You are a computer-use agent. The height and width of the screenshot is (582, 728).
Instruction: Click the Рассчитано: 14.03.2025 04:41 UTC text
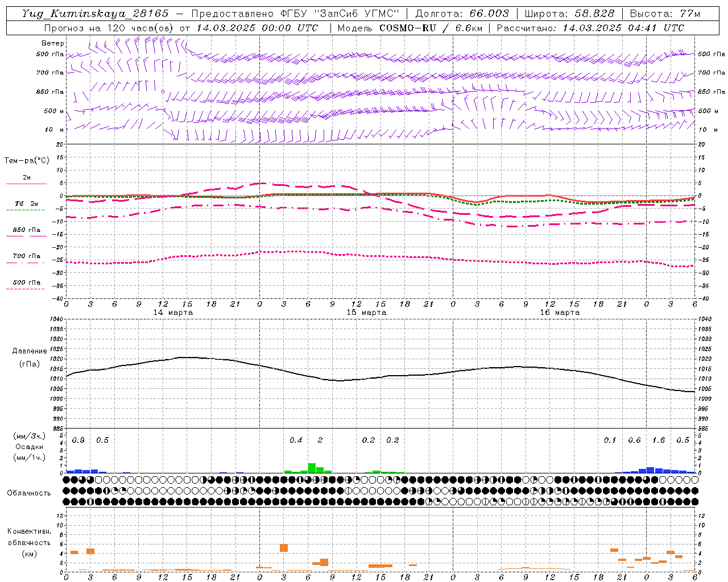(590, 28)
